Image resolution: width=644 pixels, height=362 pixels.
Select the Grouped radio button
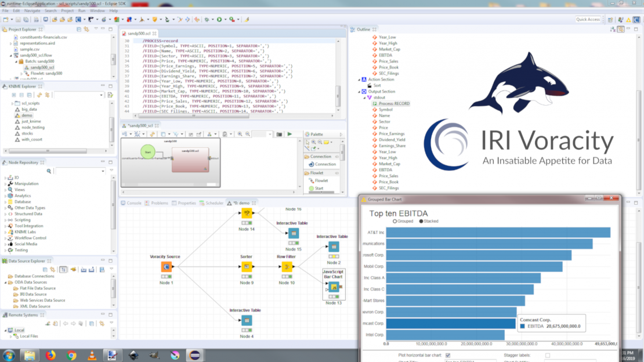(395, 221)
